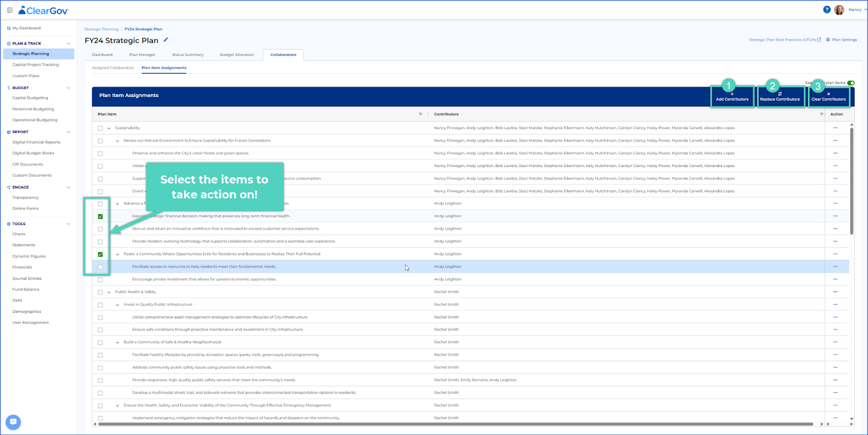Click the Clear Contributors button
This screenshot has height=435, width=868.
[x=828, y=97]
